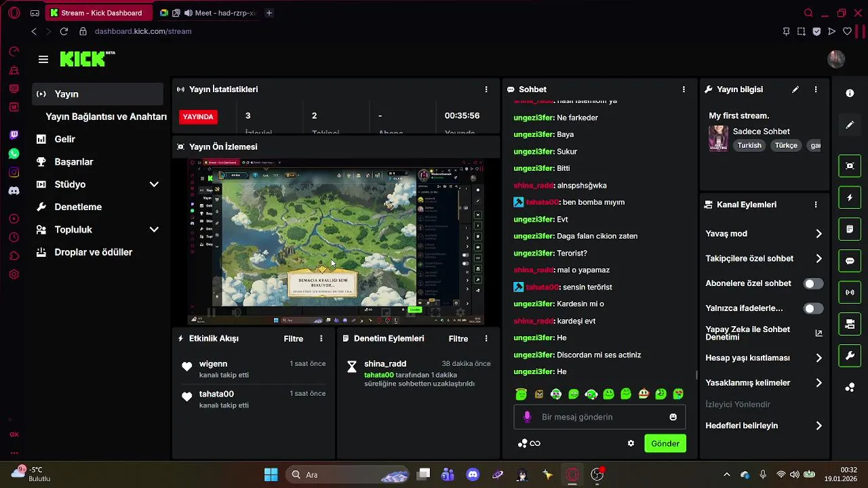
Task: Click the Bir mesaj gönderin input
Action: click(x=599, y=417)
